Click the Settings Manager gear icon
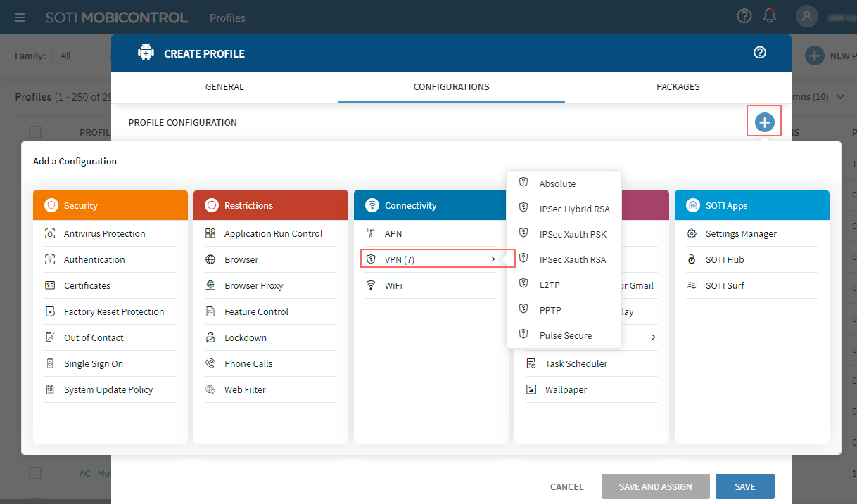857x504 pixels. 692,233
